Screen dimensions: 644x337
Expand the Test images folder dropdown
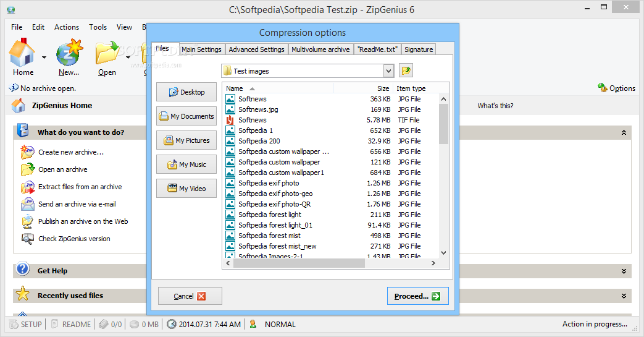(x=388, y=70)
